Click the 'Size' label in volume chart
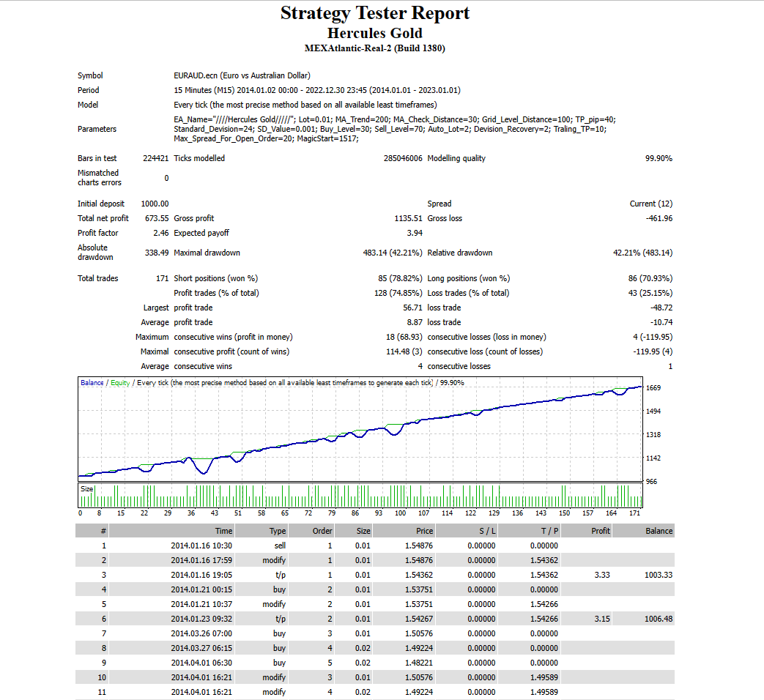 tap(86, 489)
